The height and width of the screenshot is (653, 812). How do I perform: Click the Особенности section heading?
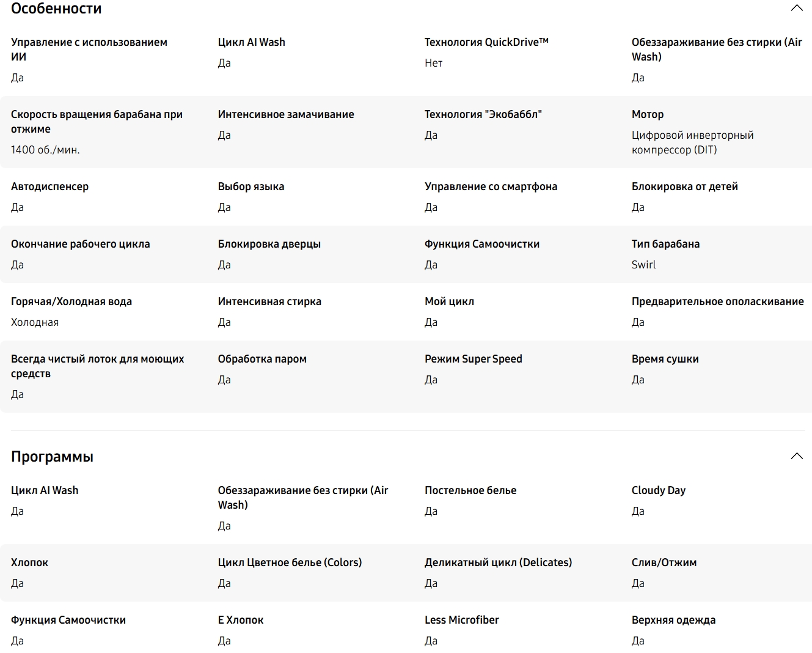tap(56, 9)
